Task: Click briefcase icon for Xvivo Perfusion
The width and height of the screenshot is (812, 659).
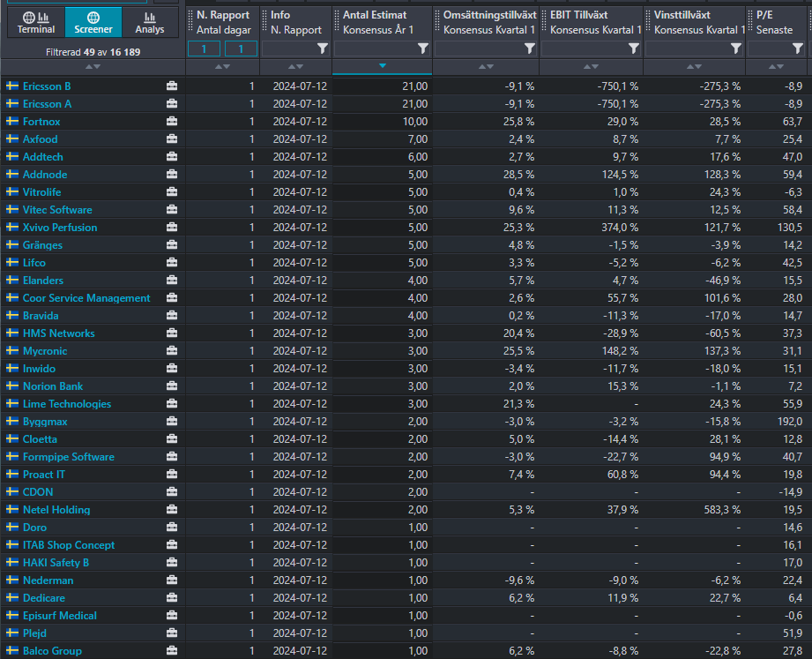Action: point(172,227)
